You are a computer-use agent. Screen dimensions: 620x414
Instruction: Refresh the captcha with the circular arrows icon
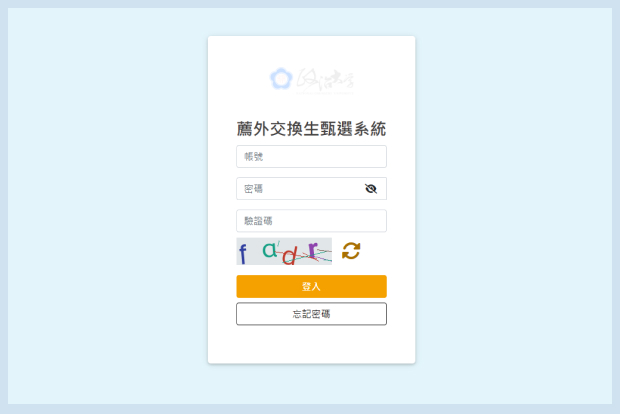point(351,251)
